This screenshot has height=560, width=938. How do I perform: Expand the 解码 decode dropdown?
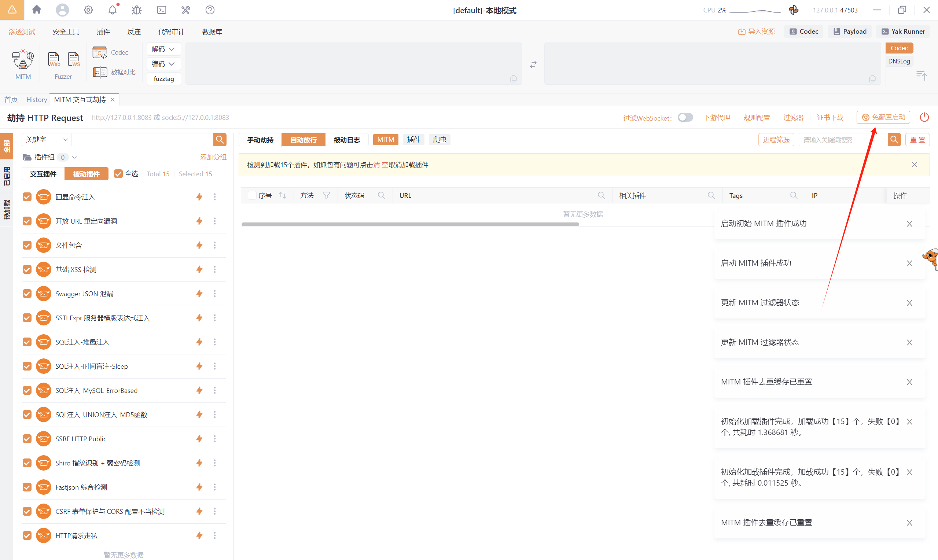163,49
